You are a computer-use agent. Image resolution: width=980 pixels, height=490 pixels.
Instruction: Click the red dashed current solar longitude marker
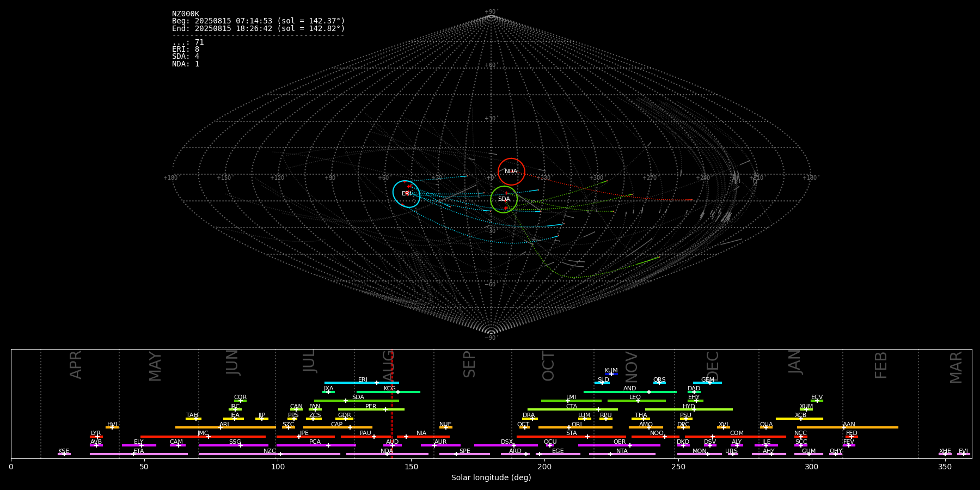tap(391, 403)
